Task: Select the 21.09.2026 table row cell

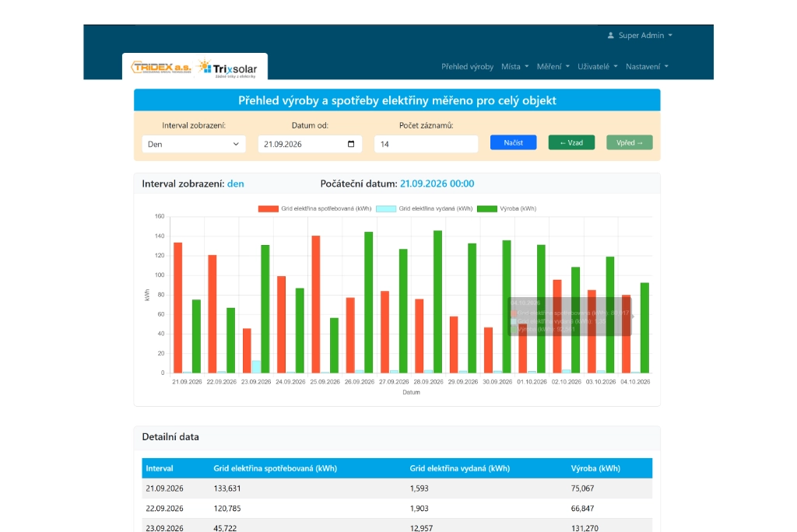Action: 165,488
